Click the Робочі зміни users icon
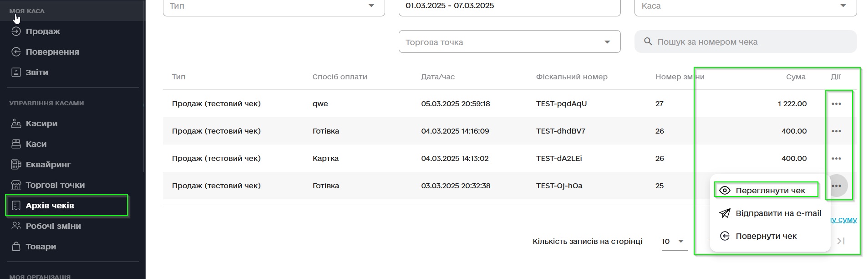Screen dimensions: 868x279 pyautogui.click(x=16, y=226)
